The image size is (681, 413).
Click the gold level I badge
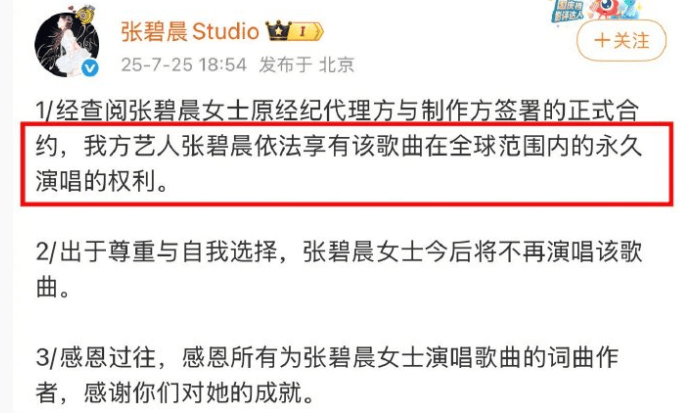pyautogui.click(x=303, y=31)
